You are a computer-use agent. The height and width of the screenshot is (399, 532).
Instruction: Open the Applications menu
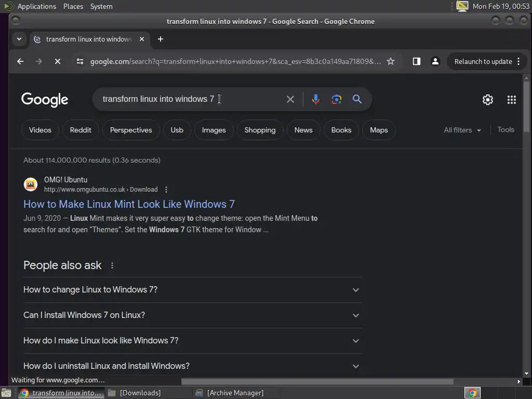[37, 6]
